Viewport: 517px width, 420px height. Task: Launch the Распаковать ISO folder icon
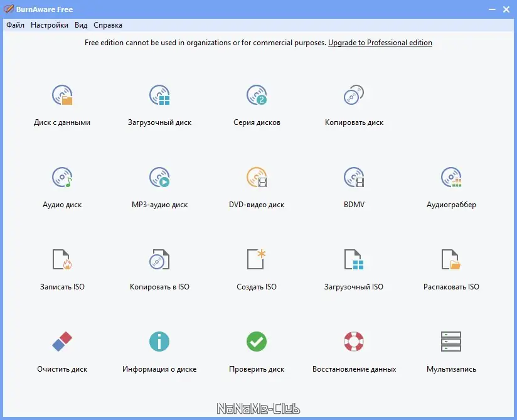tap(451, 259)
